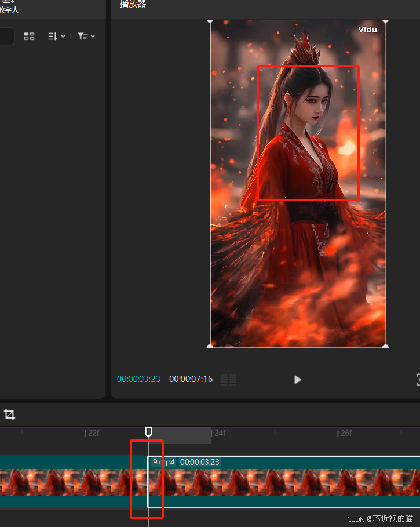Viewport: 420px width, 527px height.
Task: Select the crop tool above the timeline
Action: click(x=10, y=415)
